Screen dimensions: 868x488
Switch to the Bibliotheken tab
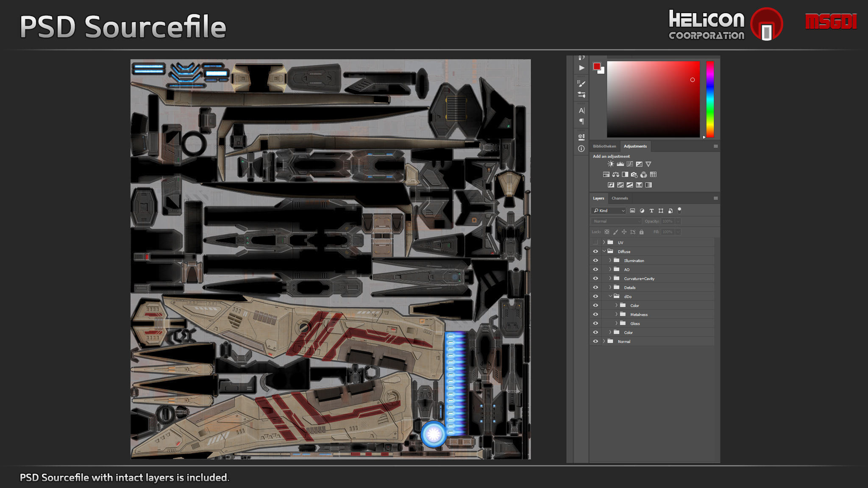(x=604, y=146)
